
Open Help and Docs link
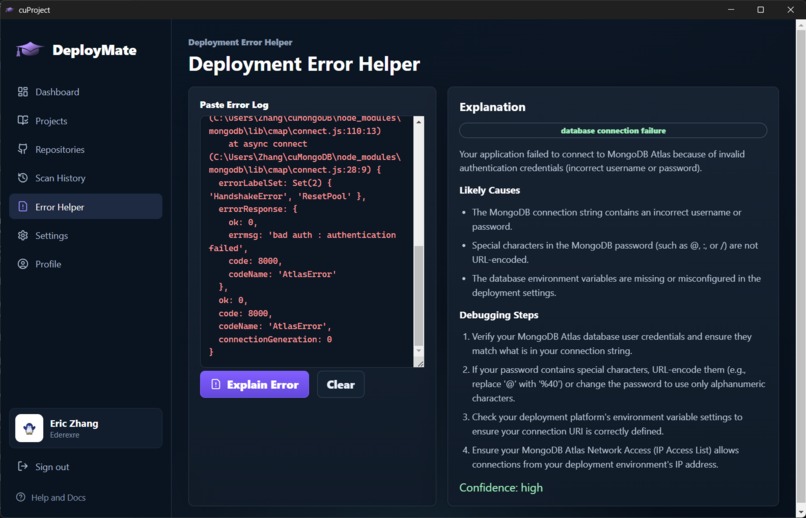58,497
